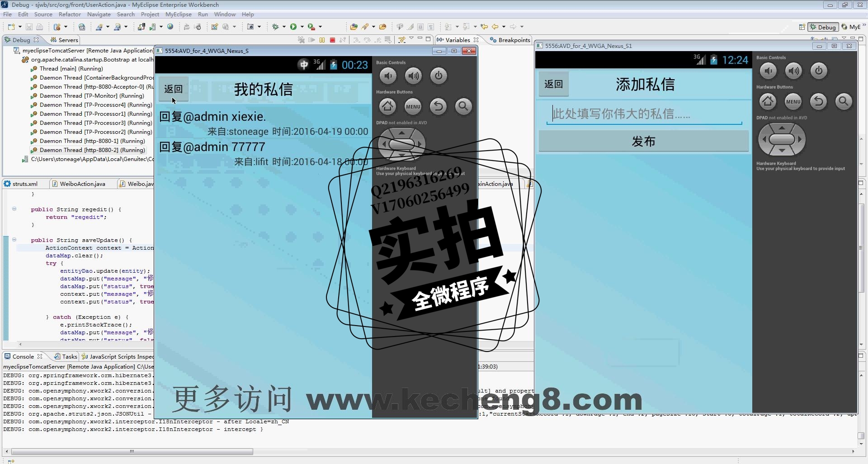Click Remove All Terminated Launches icon
Image resolution: width=868 pixels, height=464 pixels.
301,40
